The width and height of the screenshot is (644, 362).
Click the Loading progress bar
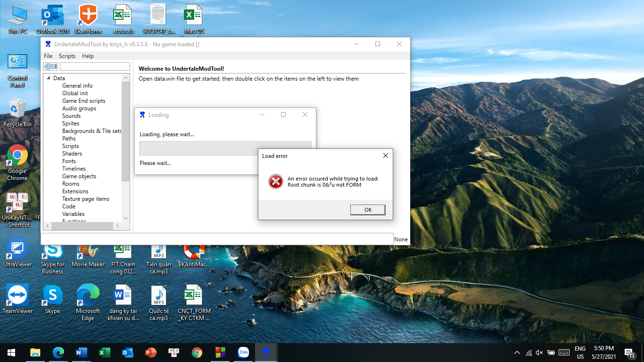coord(225,148)
